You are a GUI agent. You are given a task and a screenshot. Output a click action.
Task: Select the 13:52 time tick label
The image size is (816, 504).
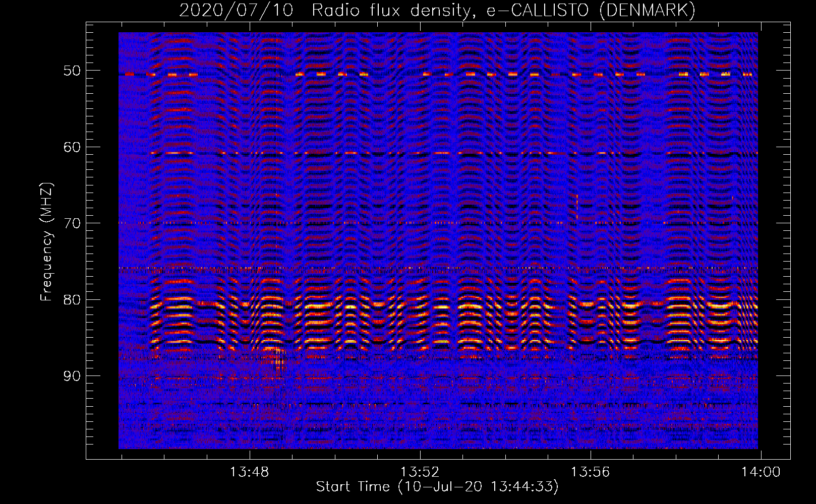pyautogui.click(x=420, y=472)
